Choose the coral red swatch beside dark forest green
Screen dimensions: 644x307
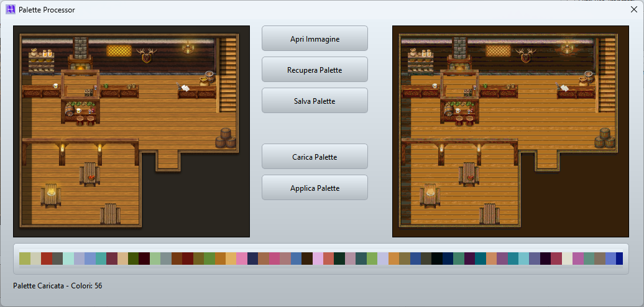(x=329, y=259)
